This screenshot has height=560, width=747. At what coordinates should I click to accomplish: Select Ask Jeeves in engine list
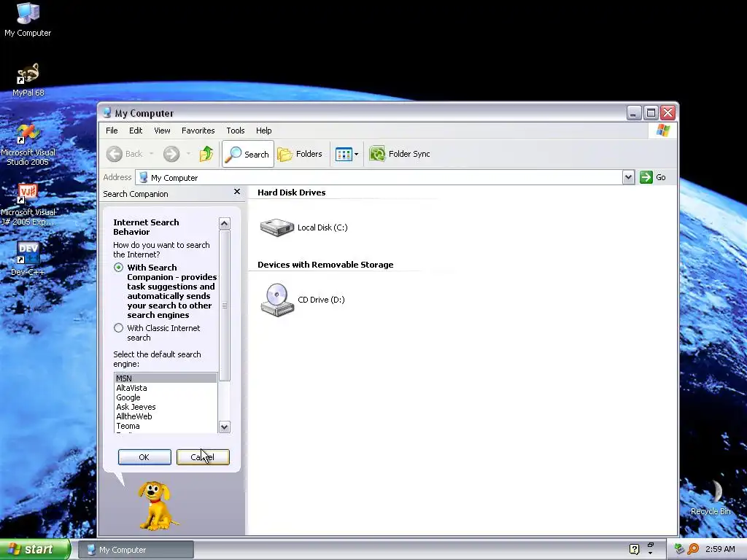[166, 407]
